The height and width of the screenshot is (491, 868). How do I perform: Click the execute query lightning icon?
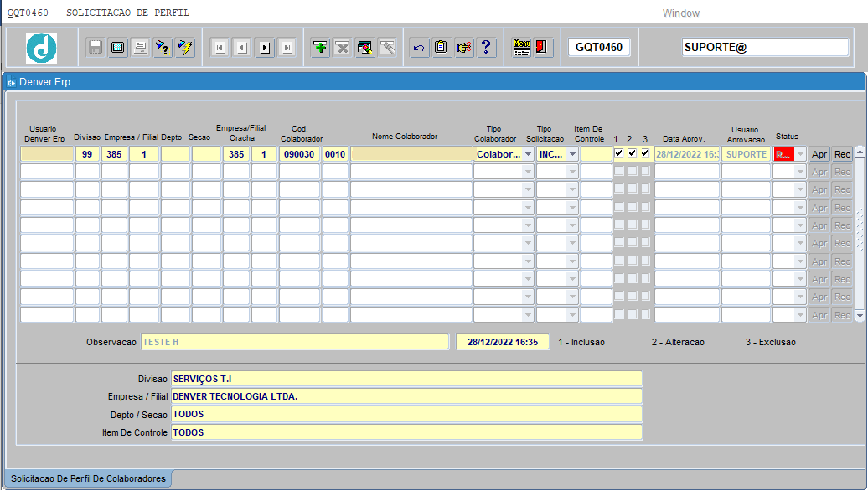point(185,48)
